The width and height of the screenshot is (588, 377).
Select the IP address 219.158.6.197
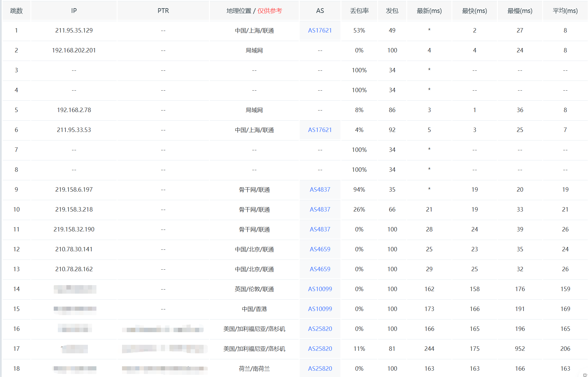74,189
